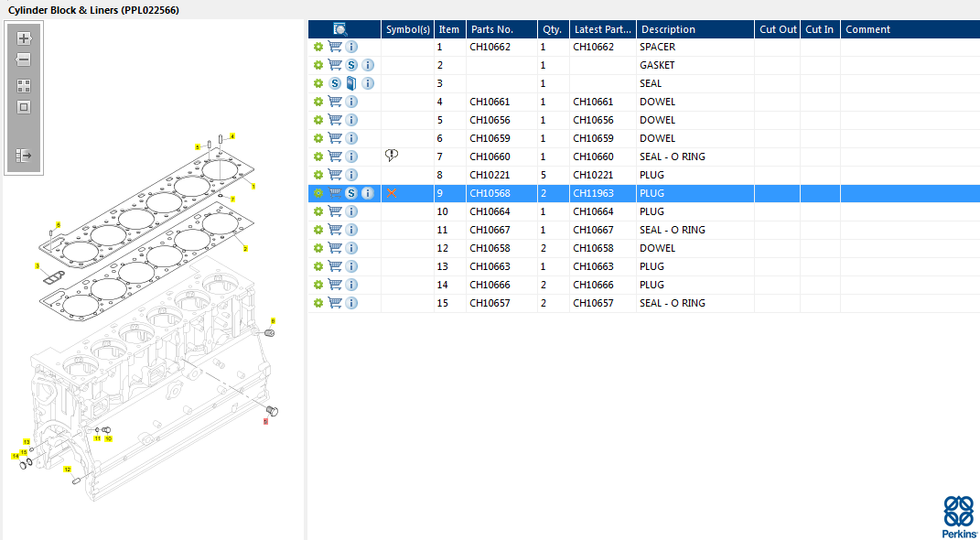Select callout 7 on the diagram
Screen dimensions: 980x540
click(232, 199)
